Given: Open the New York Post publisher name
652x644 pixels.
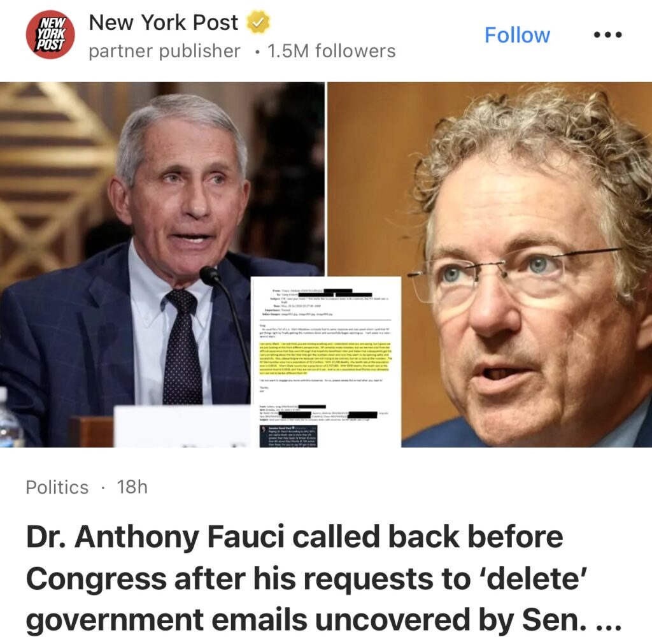Looking at the screenshot, I should [164, 22].
